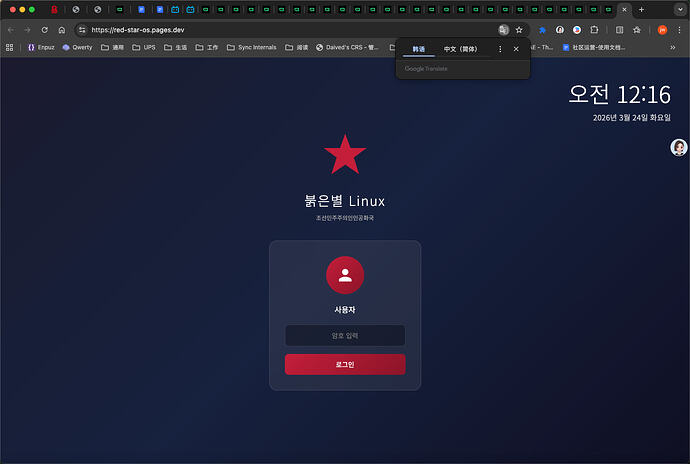Open translate popup more options
This screenshot has width=690, height=464.
pos(500,49)
